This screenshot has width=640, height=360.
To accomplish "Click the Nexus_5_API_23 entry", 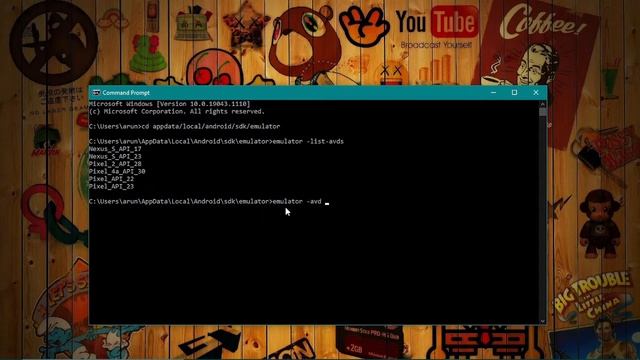I will (115, 156).
